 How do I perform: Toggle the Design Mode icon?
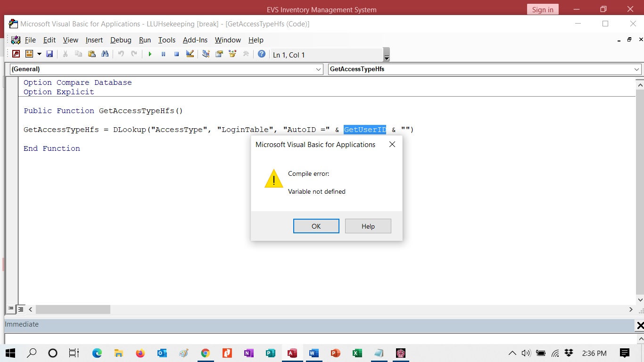[190, 54]
